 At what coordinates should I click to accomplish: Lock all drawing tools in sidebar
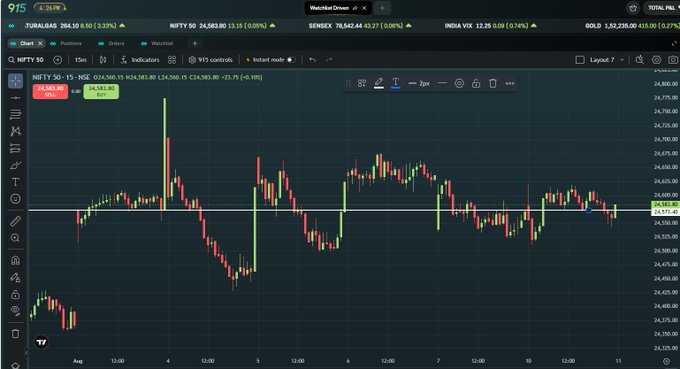pyautogui.click(x=15, y=294)
